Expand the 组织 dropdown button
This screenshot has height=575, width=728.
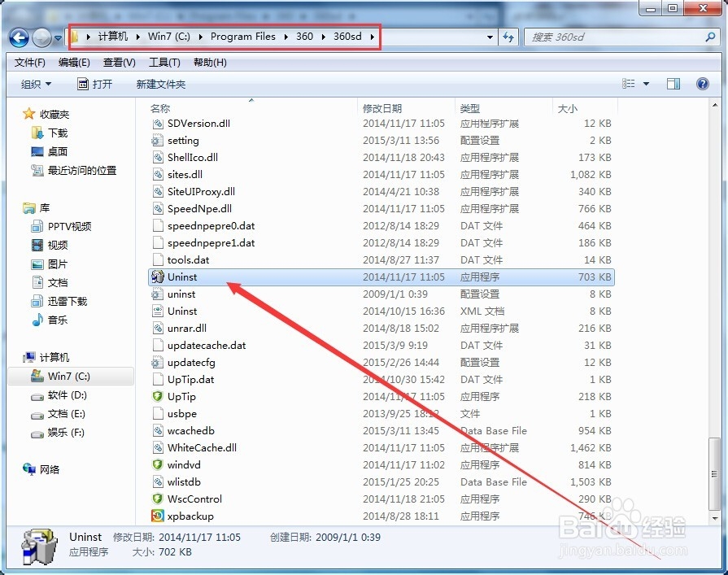[37, 84]
